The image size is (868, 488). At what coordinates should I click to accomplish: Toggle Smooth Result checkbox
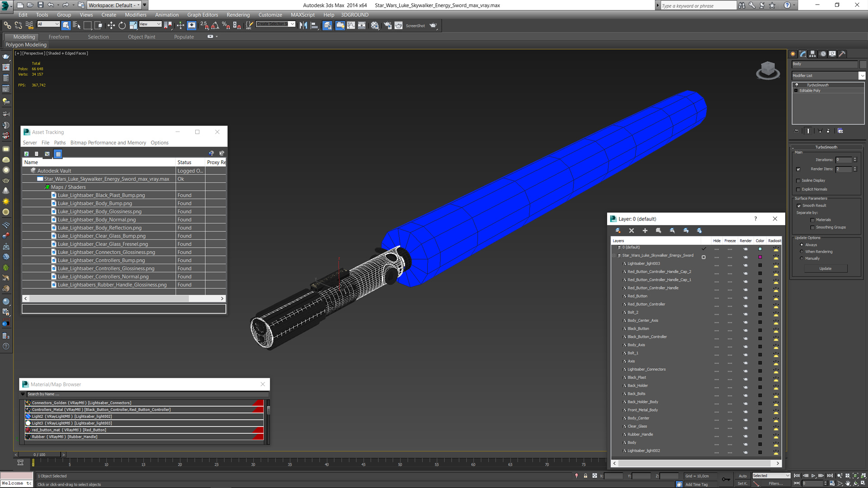point(799,206)
